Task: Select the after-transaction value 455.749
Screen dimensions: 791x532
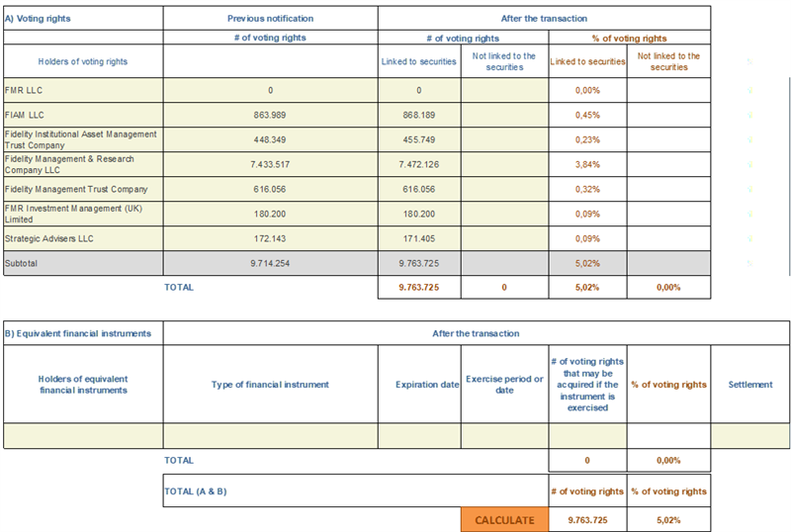Action: 419,139
